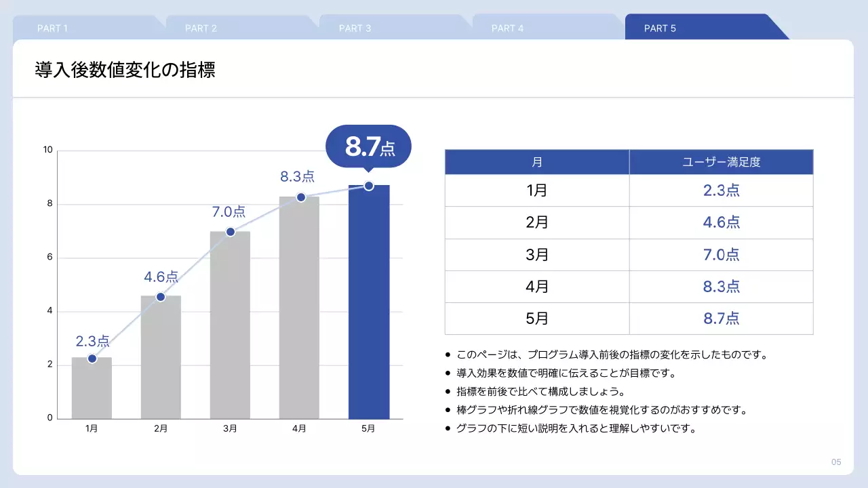This screenshot has height=488, width=868.
Task: Click the 4月 gray bar in the chart
Action: [x=299, y=305]
